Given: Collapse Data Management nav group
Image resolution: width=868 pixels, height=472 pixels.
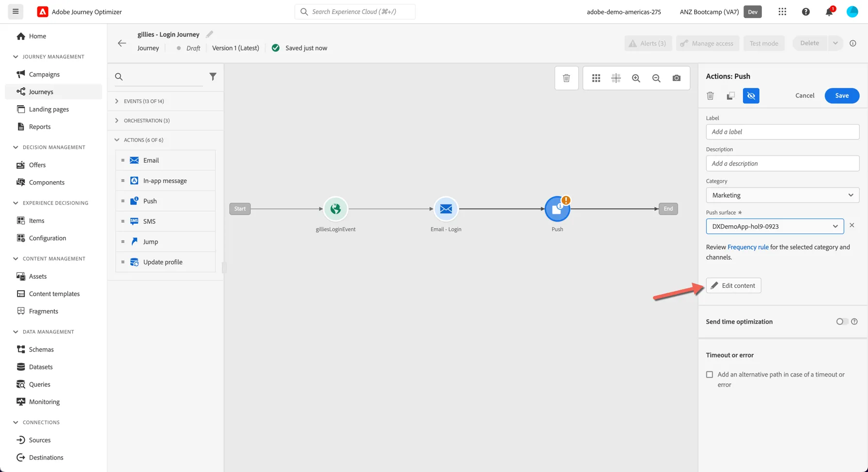Looking at the screenshot, I should click(x=15, y=332).
